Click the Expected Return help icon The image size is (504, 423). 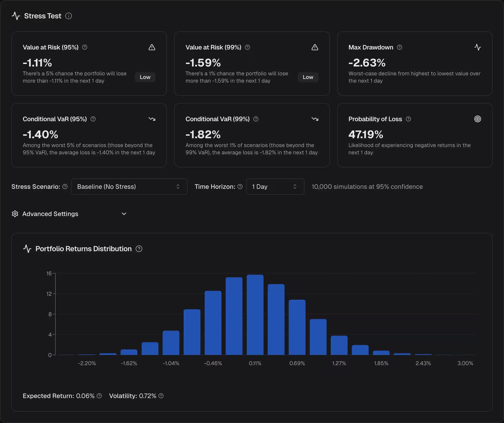(x=99, y=396)
